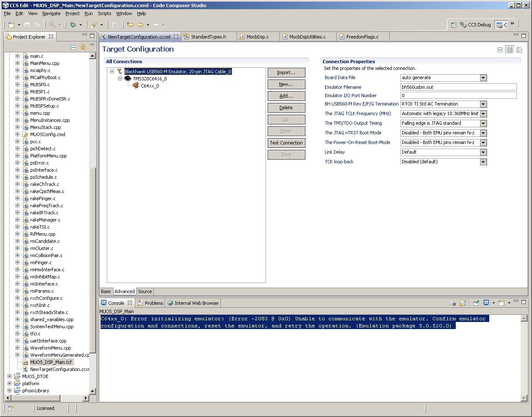Click Project Explorer vertical scrollbar down arrow
The width and height of the screenshot is (532, 417).
click(93, 391)
